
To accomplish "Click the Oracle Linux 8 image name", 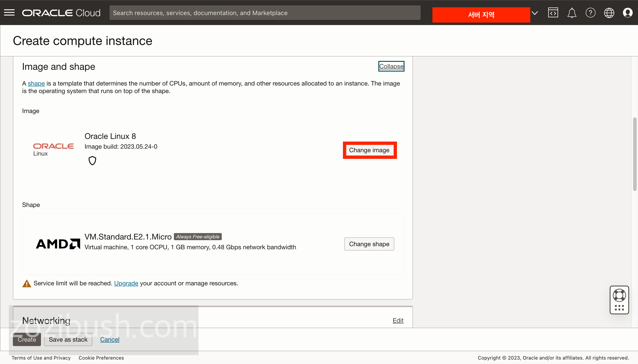I will pos(110,136).
